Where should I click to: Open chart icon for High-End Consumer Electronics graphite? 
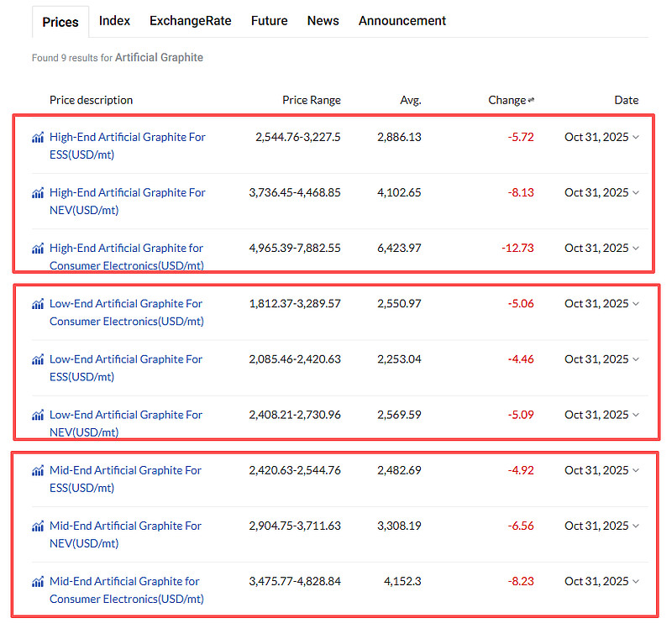[38, 248]
